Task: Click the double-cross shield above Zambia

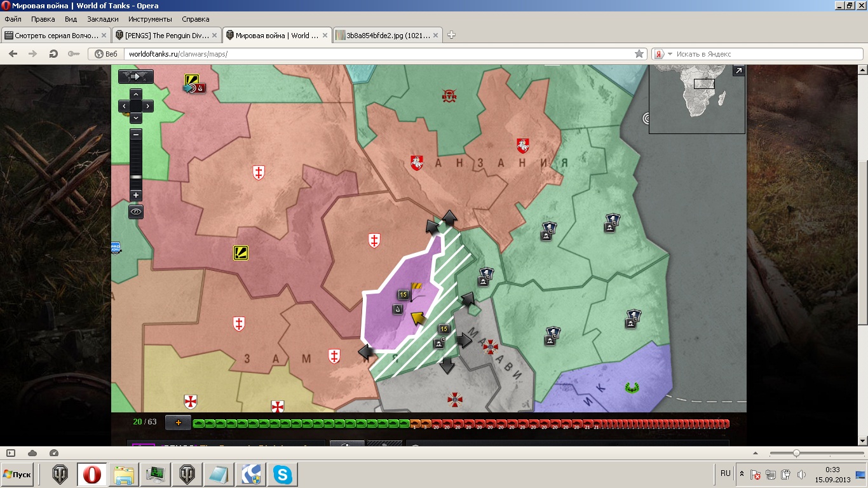Action: pyautogui.click(x=374, y=241)
